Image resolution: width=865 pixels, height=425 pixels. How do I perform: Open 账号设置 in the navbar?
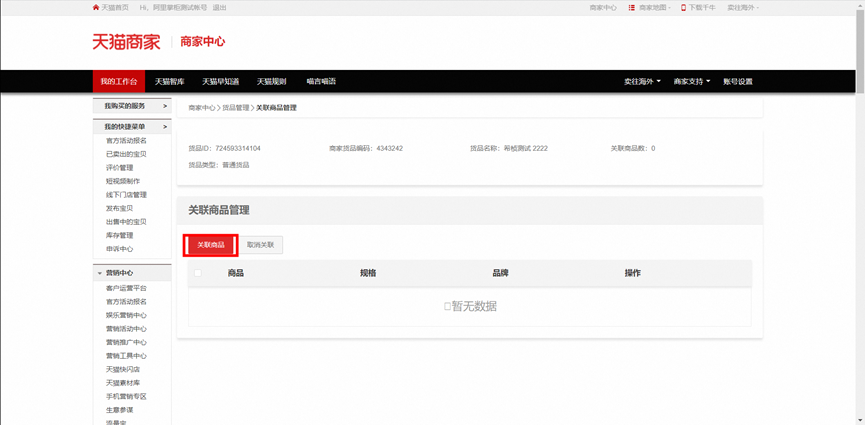tap(738, 82)
